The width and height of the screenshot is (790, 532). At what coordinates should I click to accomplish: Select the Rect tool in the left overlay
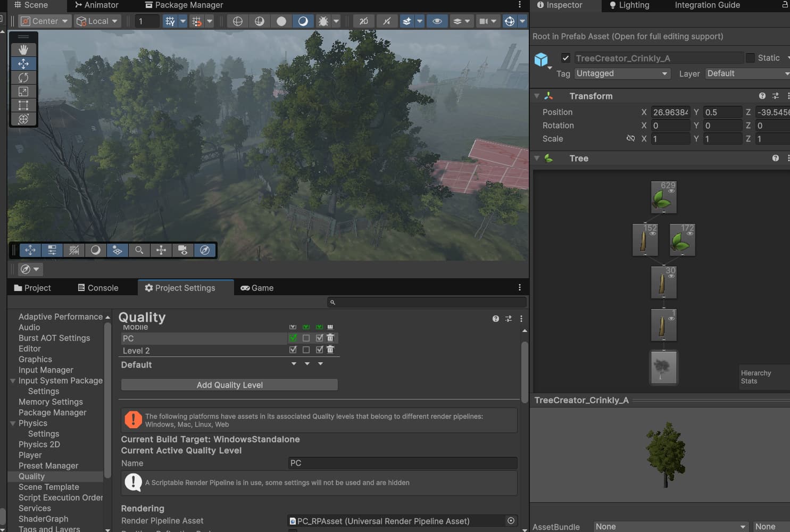coord(23,105)
